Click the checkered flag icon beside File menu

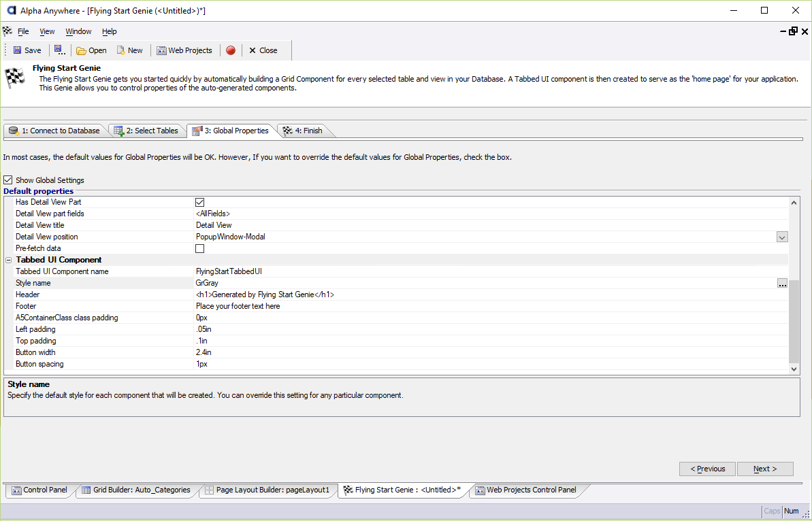click(x=7, y=31)
